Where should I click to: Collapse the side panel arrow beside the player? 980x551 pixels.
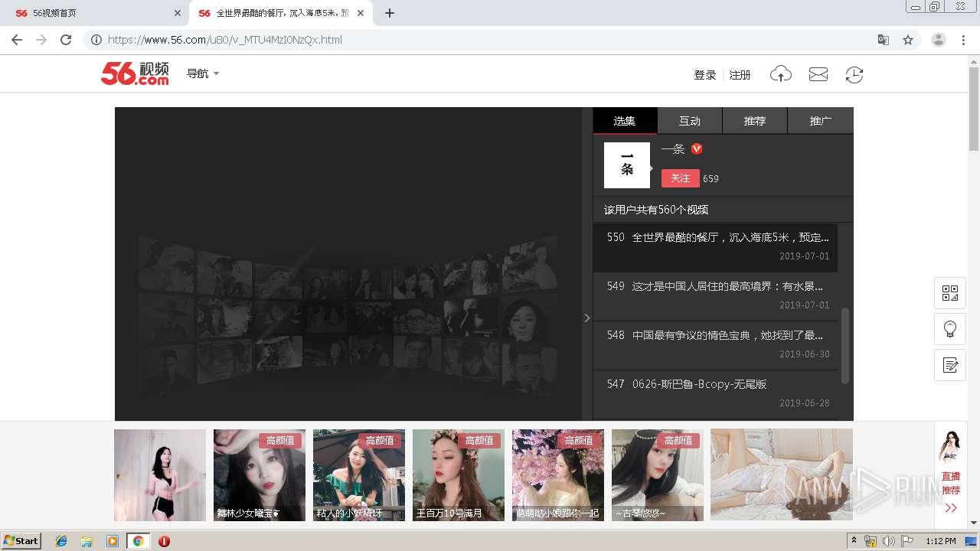point(587,318)
